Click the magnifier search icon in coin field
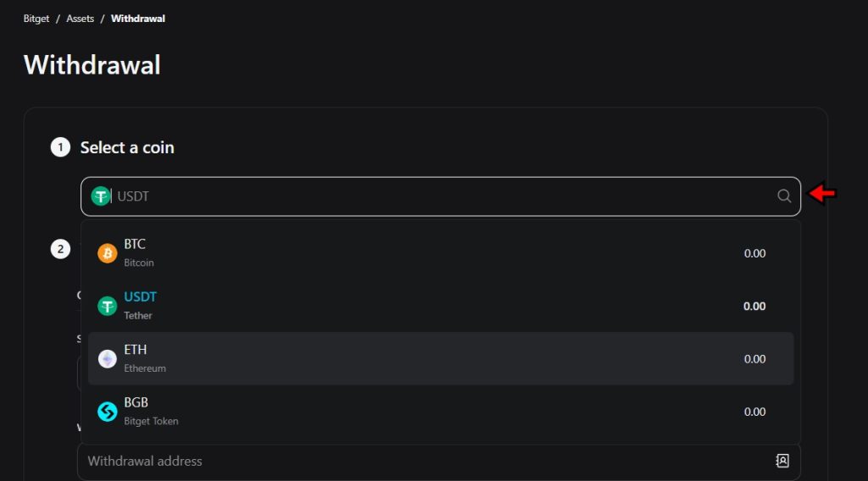The image size is (868, 481). 784,196
